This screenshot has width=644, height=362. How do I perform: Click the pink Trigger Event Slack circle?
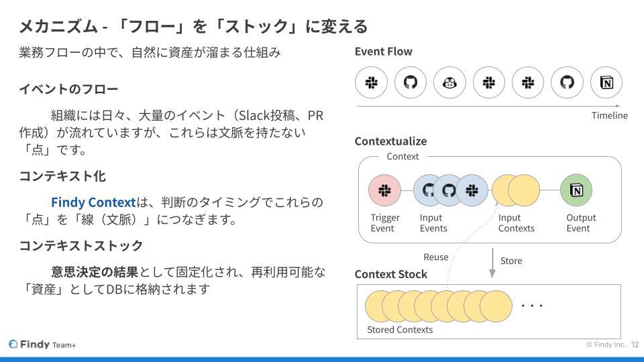point(384,190)
